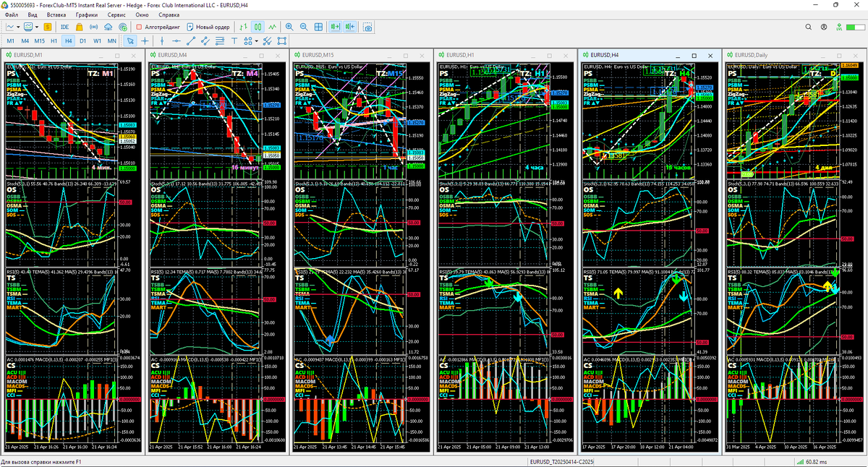Select D1 timeframe button
This screenshot has height=467, width=868.
click(83, 41)
